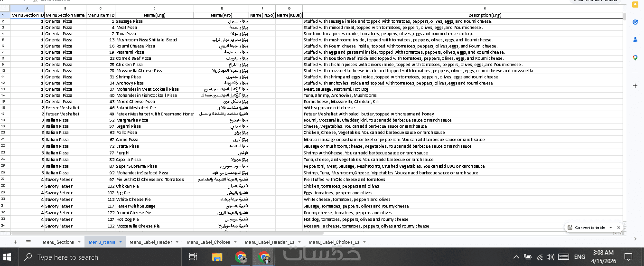This screenshot has height=266, width=644.
Task: Open File Explorer from the taskbar
Action: pyautogui.click(x=217, y=257)
